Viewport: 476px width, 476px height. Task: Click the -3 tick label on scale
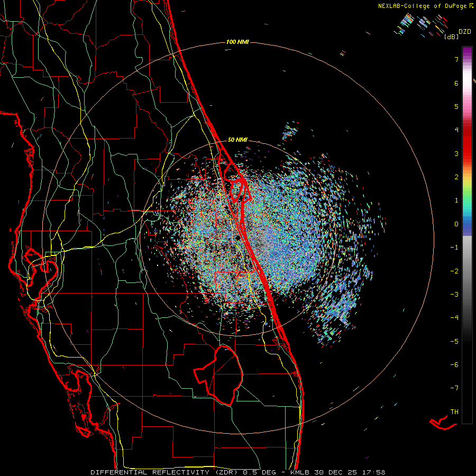point(454,295)
